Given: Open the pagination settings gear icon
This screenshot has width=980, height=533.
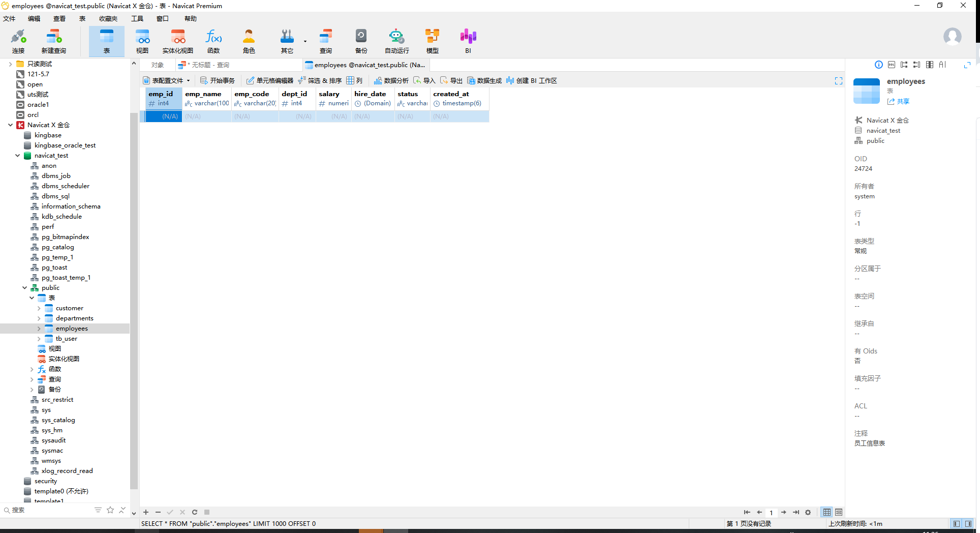Looking at the screenshot, I should tap(808, 512).
